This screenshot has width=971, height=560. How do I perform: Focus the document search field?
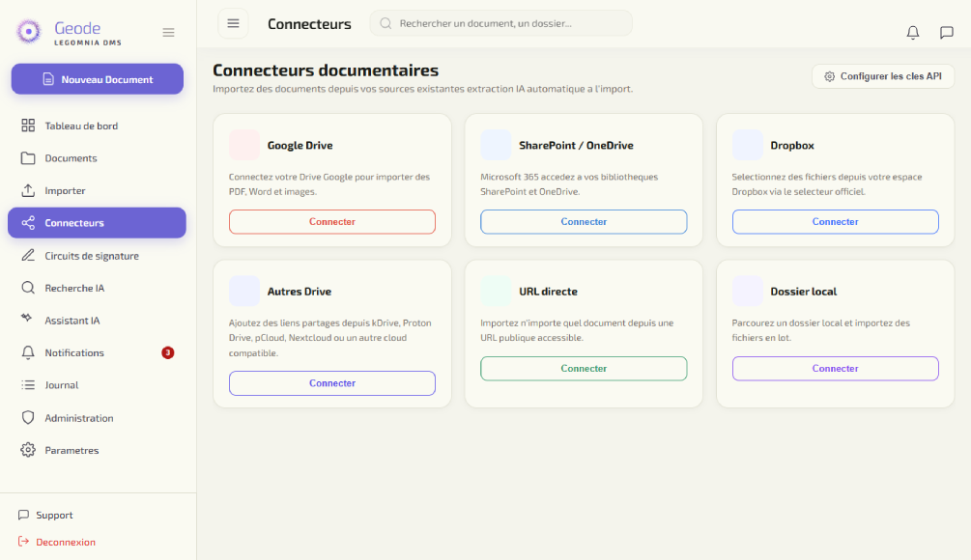(501, 23)
